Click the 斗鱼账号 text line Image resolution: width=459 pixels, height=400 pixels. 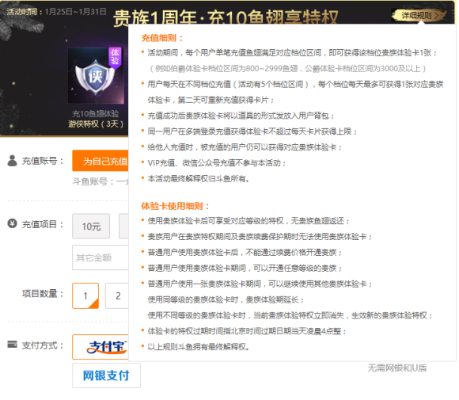click(100, 182)
